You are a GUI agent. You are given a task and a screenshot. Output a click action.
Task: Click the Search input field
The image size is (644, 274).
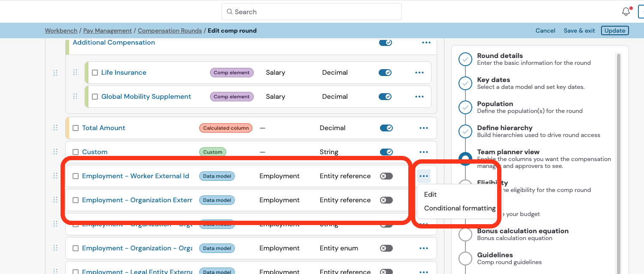[312, 12]
